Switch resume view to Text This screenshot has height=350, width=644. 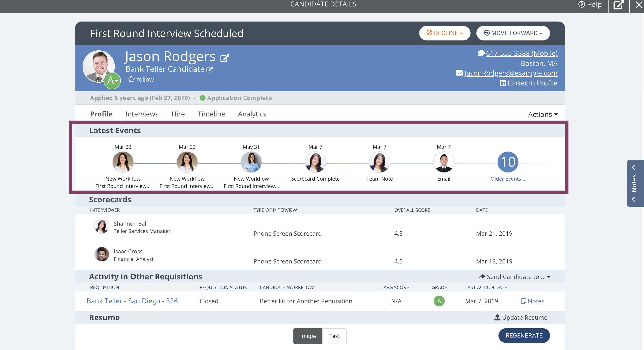(334, 336)
